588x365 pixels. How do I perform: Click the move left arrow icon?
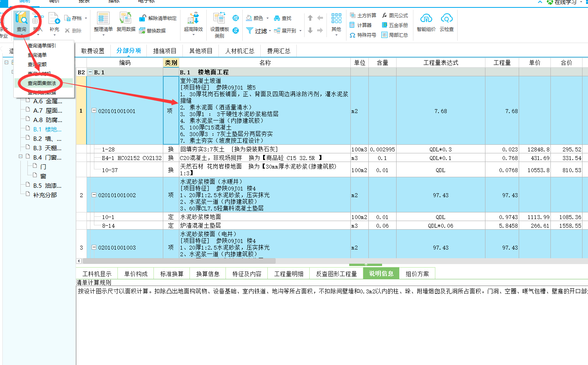point(320,18)
